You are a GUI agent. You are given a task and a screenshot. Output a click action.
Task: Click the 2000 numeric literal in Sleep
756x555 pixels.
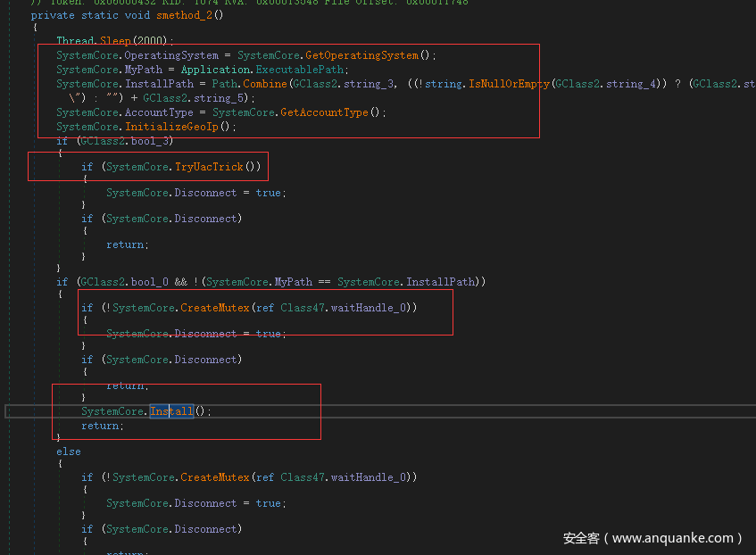coord(152,41)
